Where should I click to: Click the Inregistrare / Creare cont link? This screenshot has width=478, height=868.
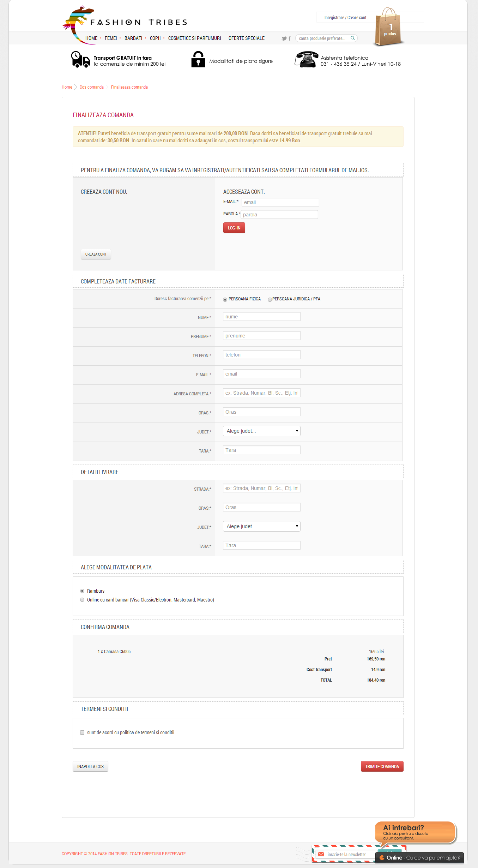coord(345,18)
